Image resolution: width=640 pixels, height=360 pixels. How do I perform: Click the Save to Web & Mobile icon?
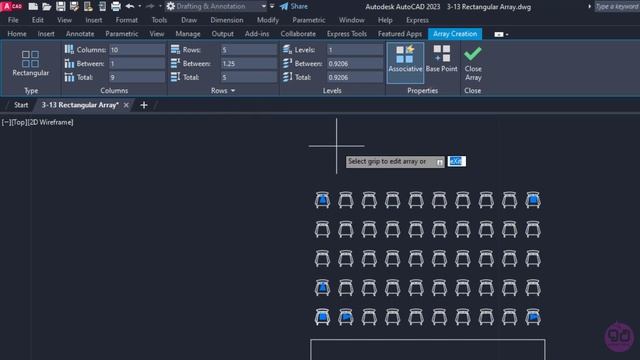(x=102, y=6)
